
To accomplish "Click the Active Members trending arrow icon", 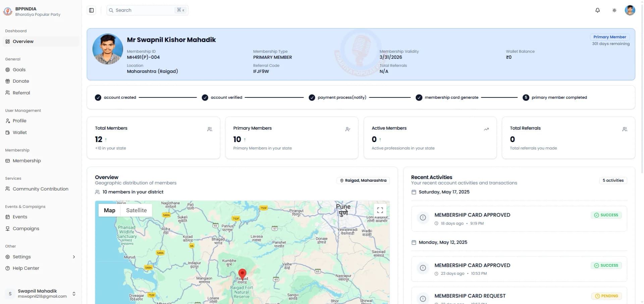I will click(x=486, y=129).
